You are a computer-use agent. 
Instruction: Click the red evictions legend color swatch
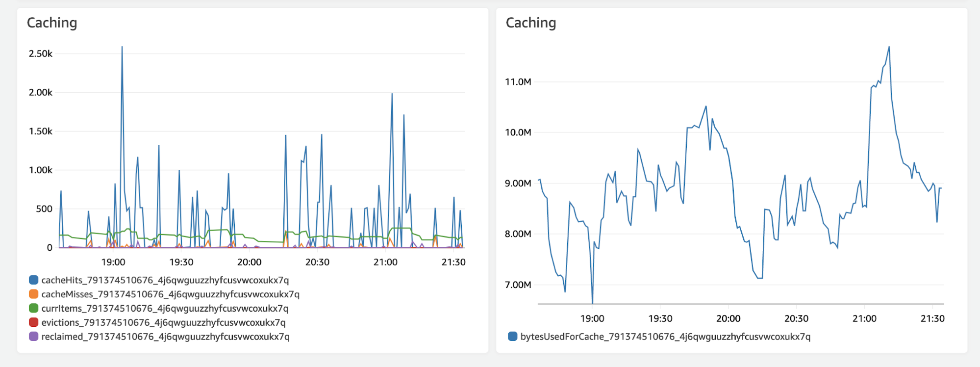coord(34,322)
